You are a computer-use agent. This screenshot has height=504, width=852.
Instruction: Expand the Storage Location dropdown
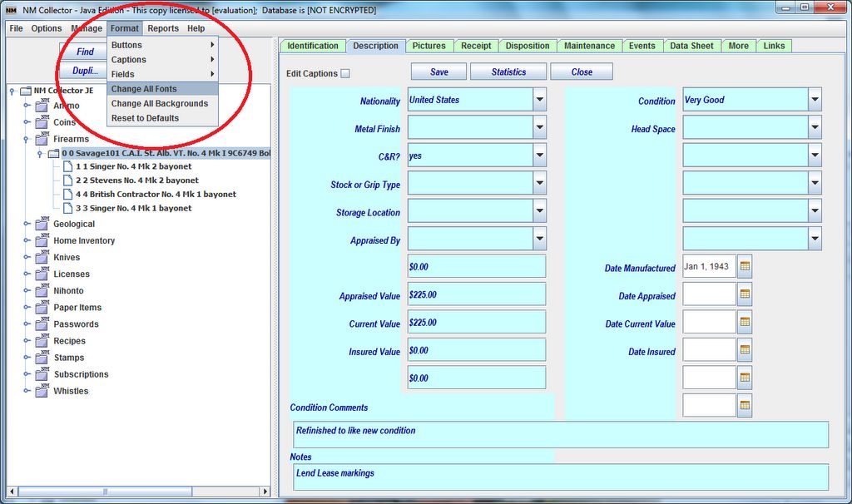point(540,211)
